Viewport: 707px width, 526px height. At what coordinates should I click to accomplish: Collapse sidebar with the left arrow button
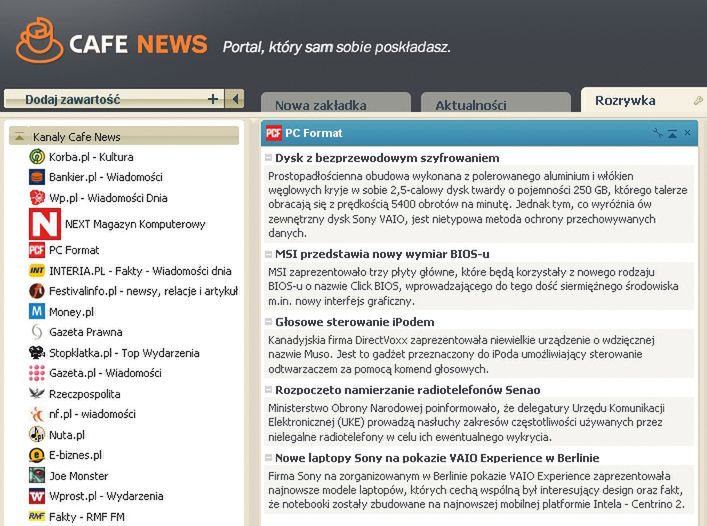pos(235,99)
